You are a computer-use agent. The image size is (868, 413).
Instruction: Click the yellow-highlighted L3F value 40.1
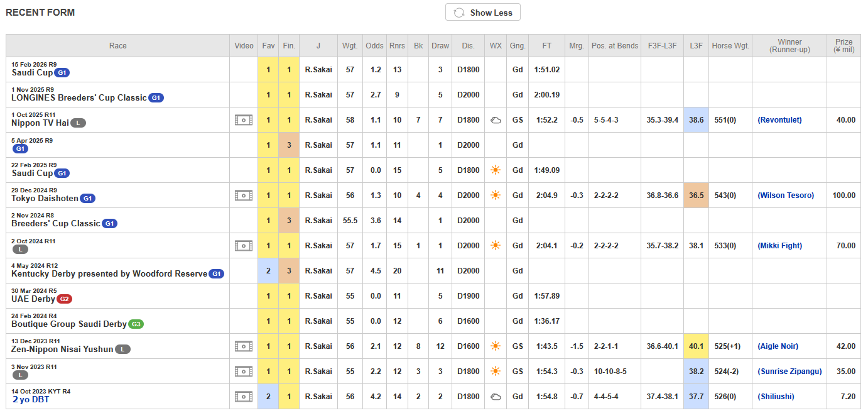coord(696,346)
